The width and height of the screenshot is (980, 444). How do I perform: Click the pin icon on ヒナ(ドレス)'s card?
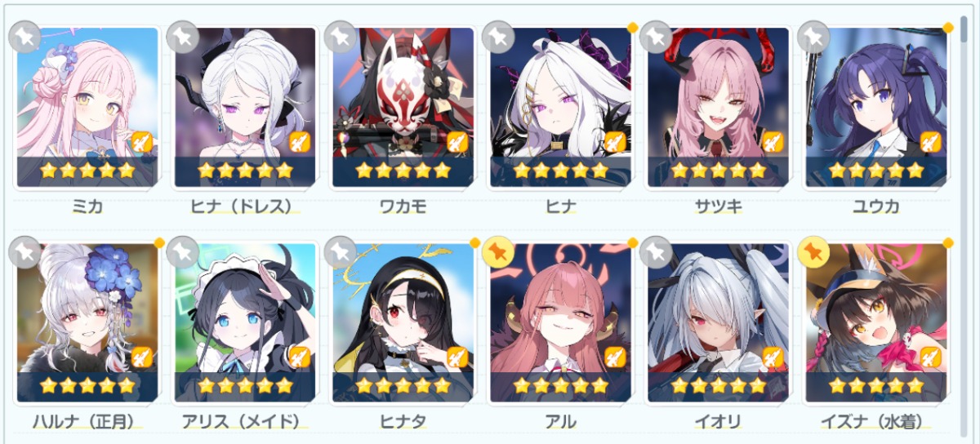click(181, 37)
